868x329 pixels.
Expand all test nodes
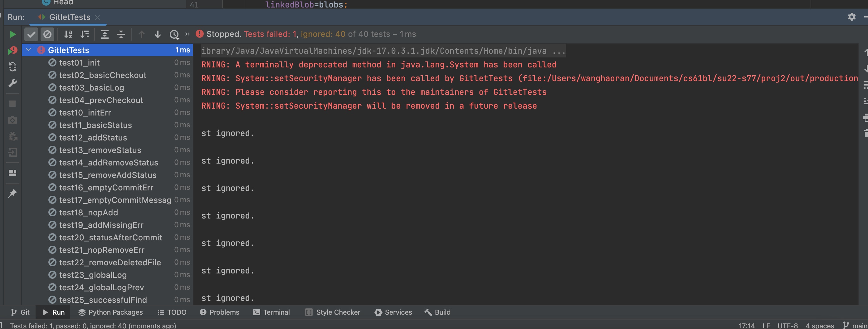(105, 34)
